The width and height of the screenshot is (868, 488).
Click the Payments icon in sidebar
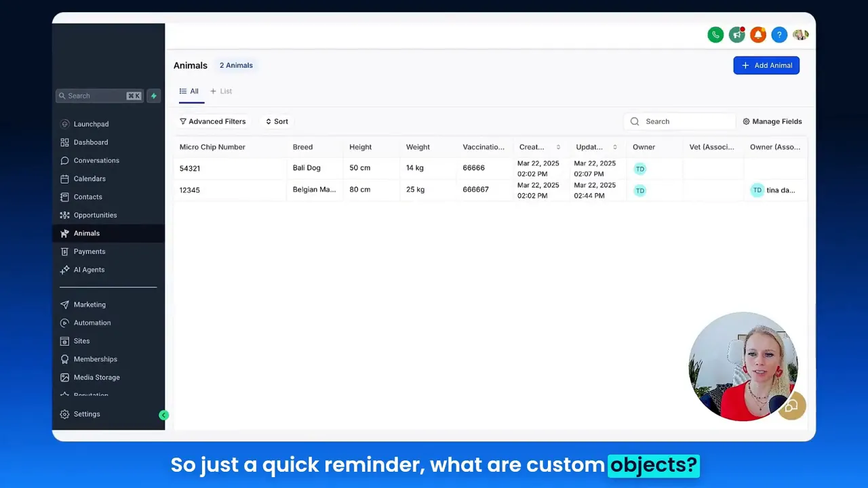click(x=64, y=251)
